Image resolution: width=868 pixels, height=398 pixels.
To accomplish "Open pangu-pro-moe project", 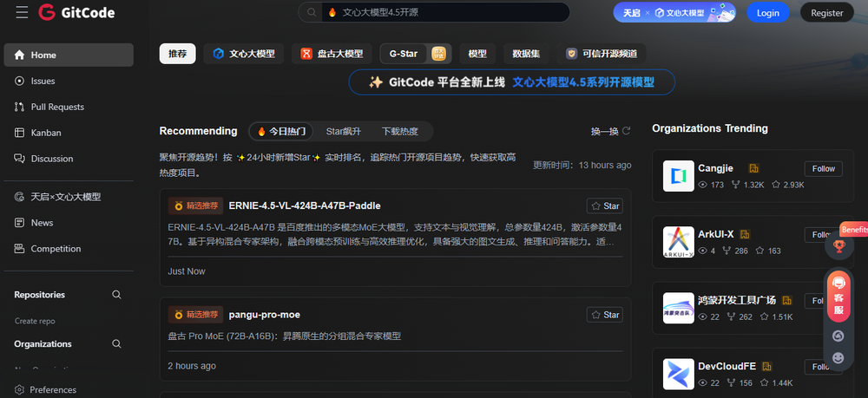I will [x=265, y=315].
